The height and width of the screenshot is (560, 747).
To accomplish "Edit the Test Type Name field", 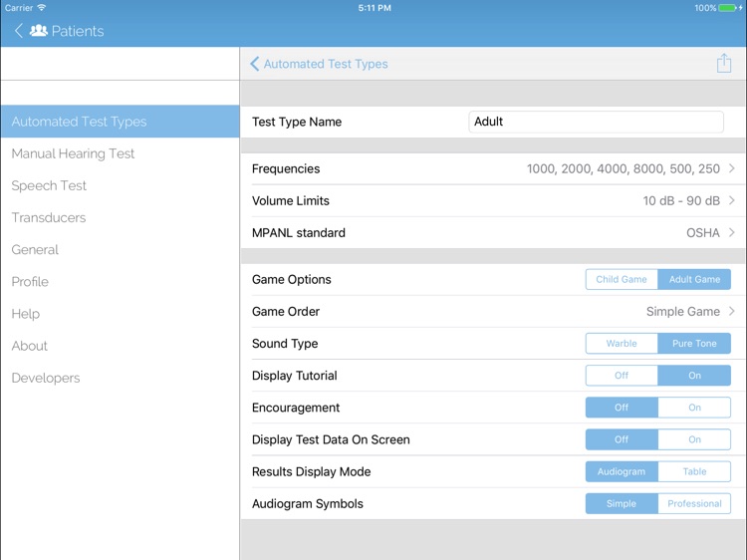I will (596, 122).
